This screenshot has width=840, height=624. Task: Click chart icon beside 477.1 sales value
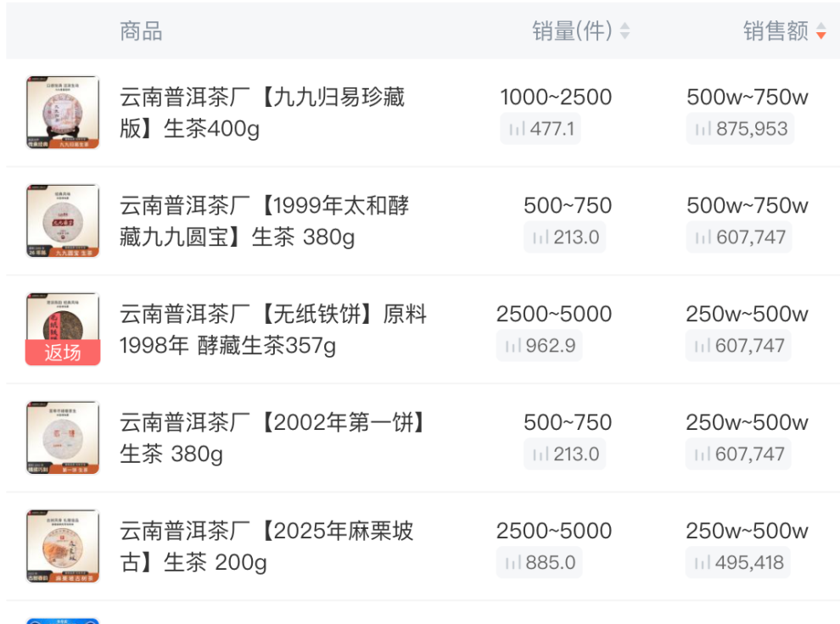[517, 130]
